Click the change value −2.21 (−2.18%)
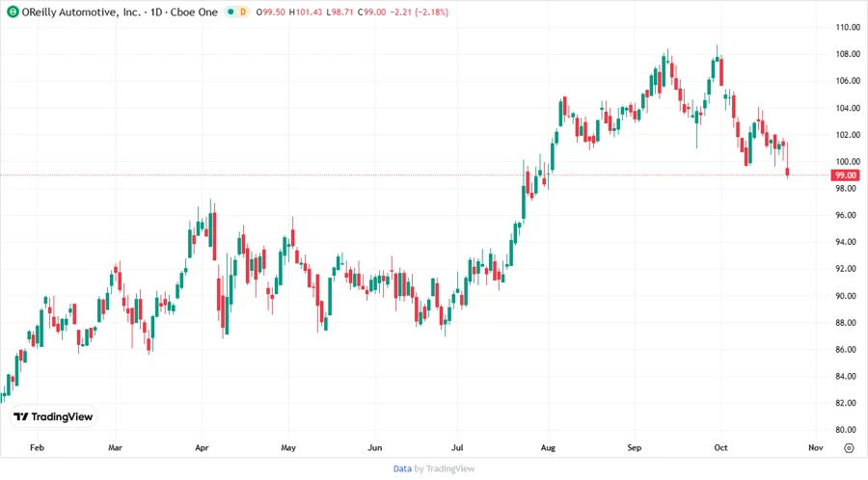 pos(420,12)
